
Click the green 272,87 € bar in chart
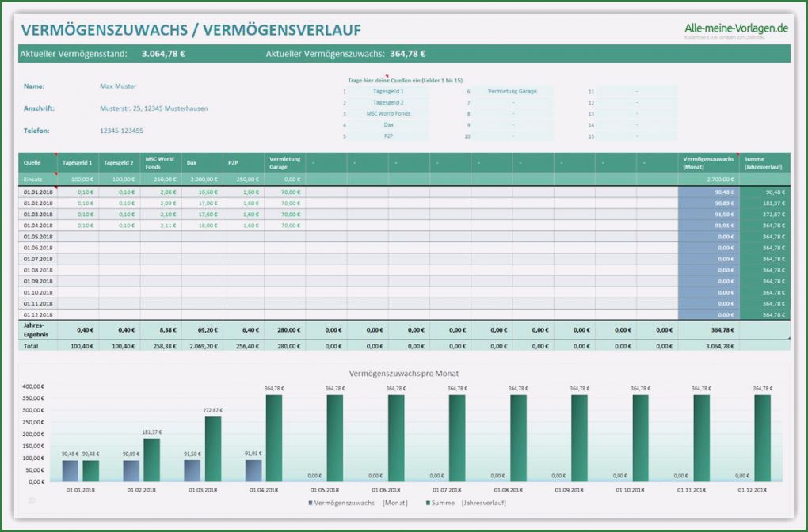(x=212, y=448)
